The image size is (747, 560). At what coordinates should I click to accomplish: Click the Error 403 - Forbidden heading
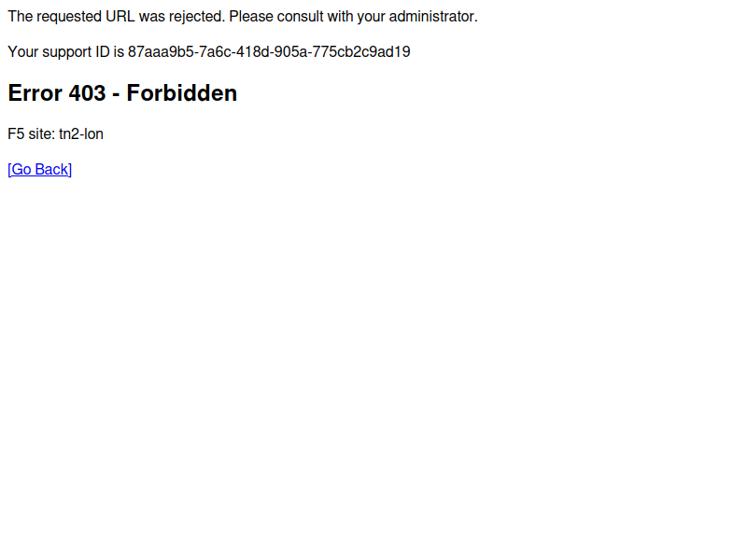122,92
